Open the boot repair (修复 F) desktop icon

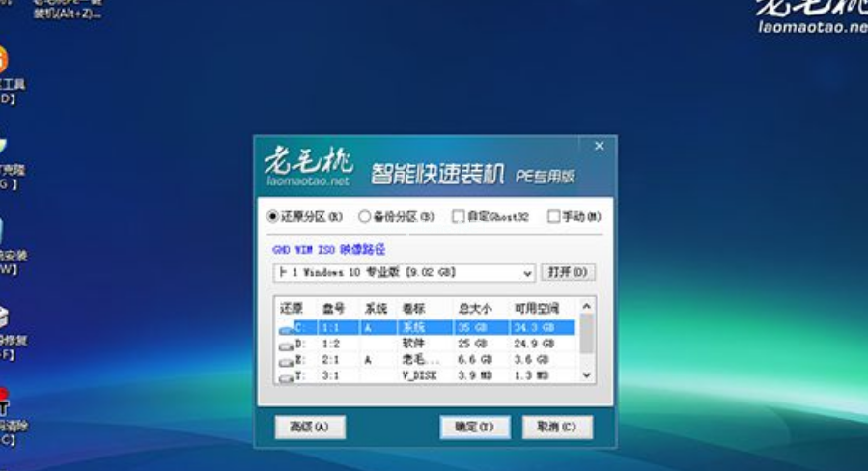[x=4, y=319]
